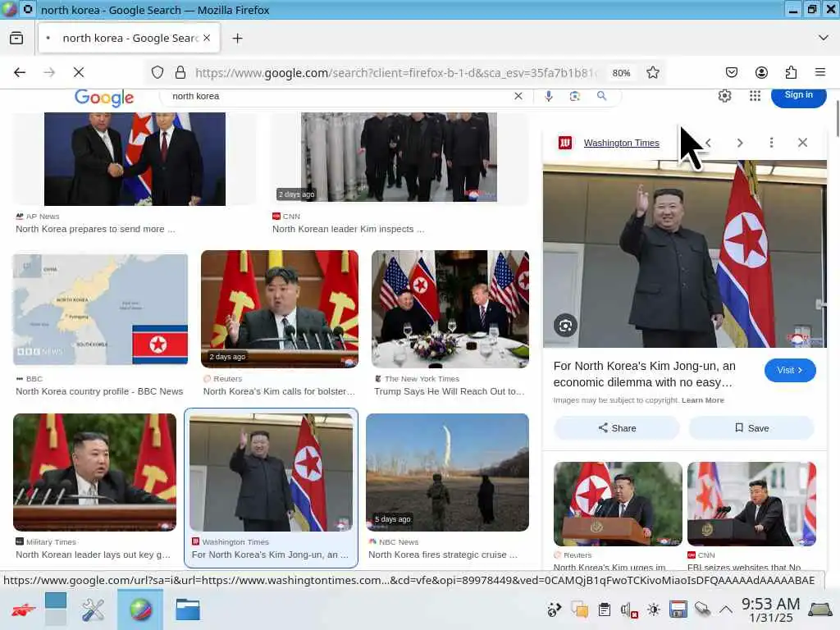840x630 pixels.
Task: Open 'North Korea prepares to send more' link
Action: [x=95, y=229]
